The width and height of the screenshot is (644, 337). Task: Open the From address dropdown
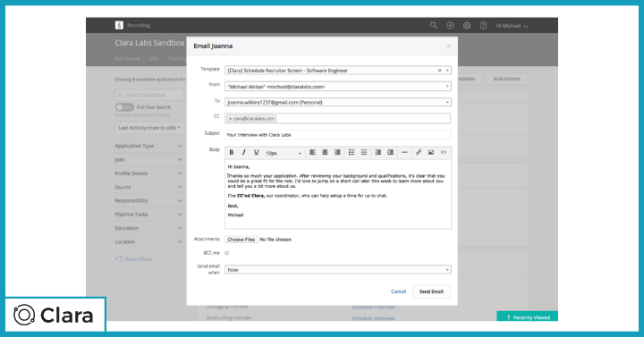tap(337, 87)
